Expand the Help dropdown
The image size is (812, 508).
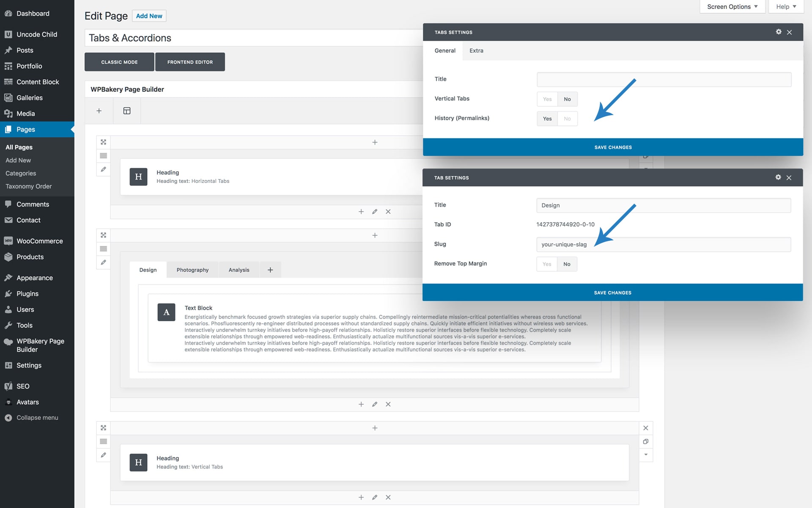pyautogui.click(x=786, y=7)
